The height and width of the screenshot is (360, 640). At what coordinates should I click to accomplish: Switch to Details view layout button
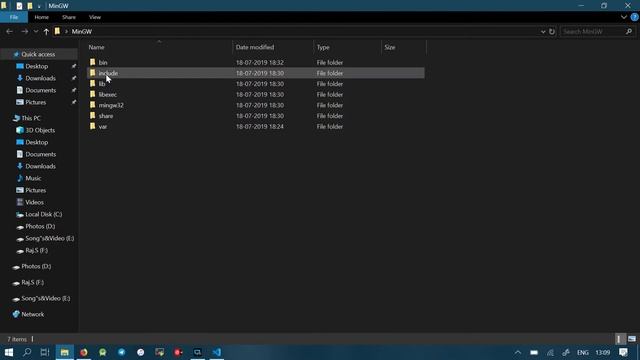pos(619,339)
